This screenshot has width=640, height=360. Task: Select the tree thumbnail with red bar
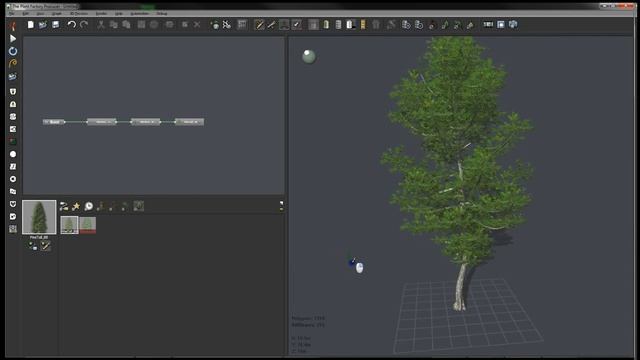(x=87, y=225)
